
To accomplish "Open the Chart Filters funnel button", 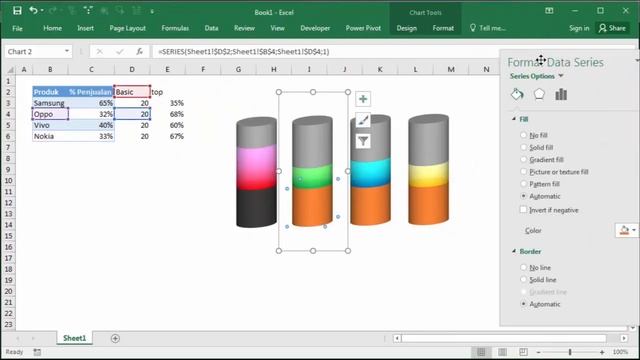I will pyautogui.click(x=363, y=141).
